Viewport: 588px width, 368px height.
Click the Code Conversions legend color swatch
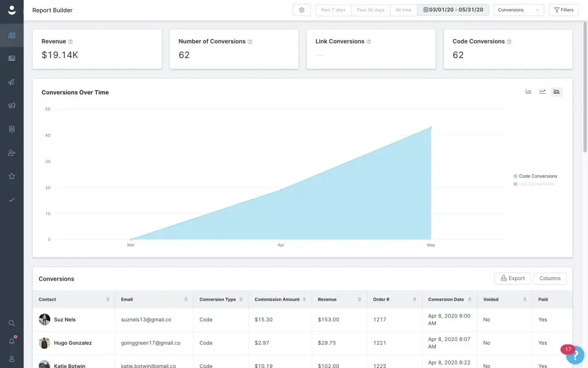pos(515,177)
